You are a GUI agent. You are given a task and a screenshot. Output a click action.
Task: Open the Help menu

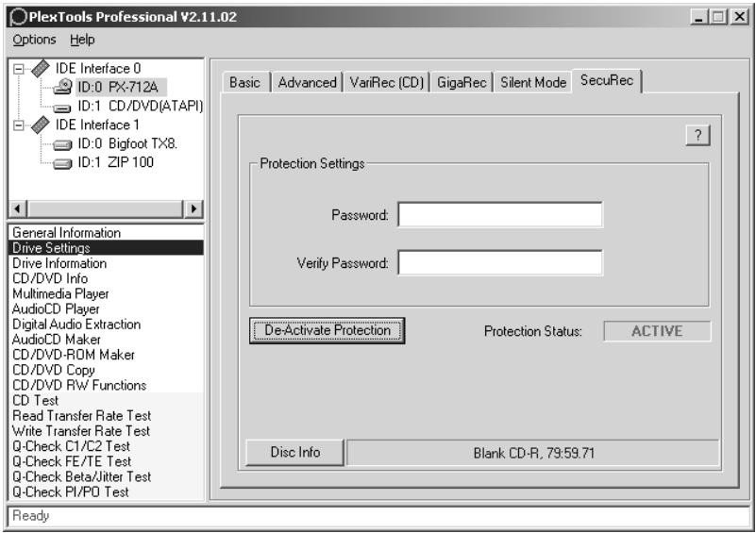(82, 40)
